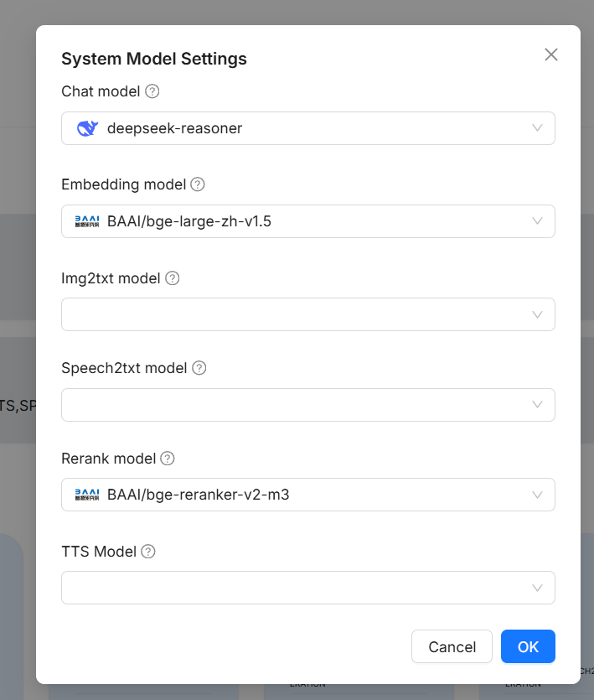The width and height of the screenshot is (594, 700).
Task: Confirm settings with the OK button
Action: point(528,646)
